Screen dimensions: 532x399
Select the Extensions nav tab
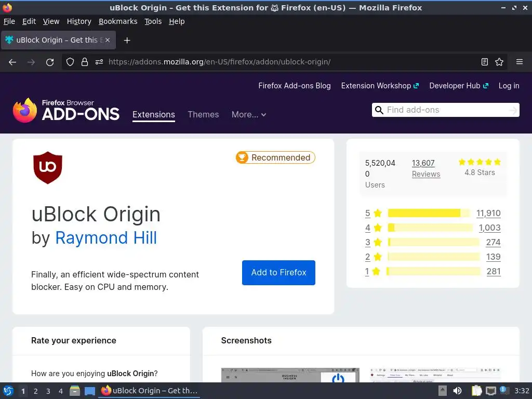point(154,115)
